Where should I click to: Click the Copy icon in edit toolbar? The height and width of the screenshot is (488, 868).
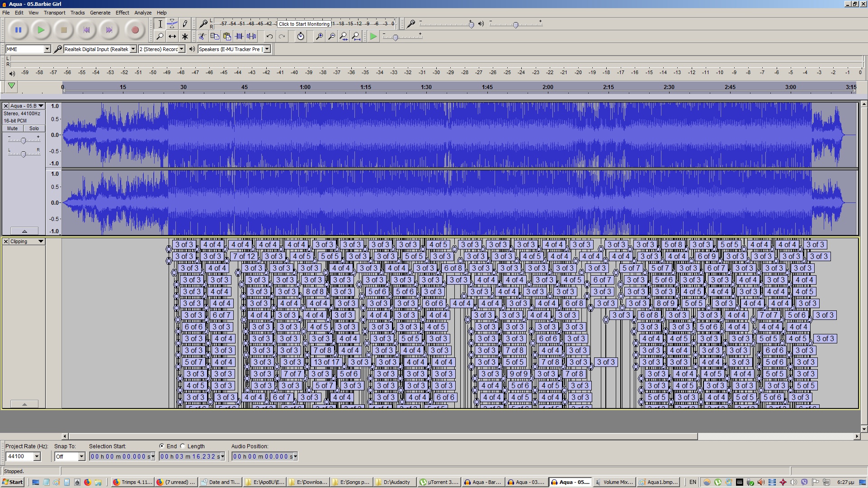(215, 36)
